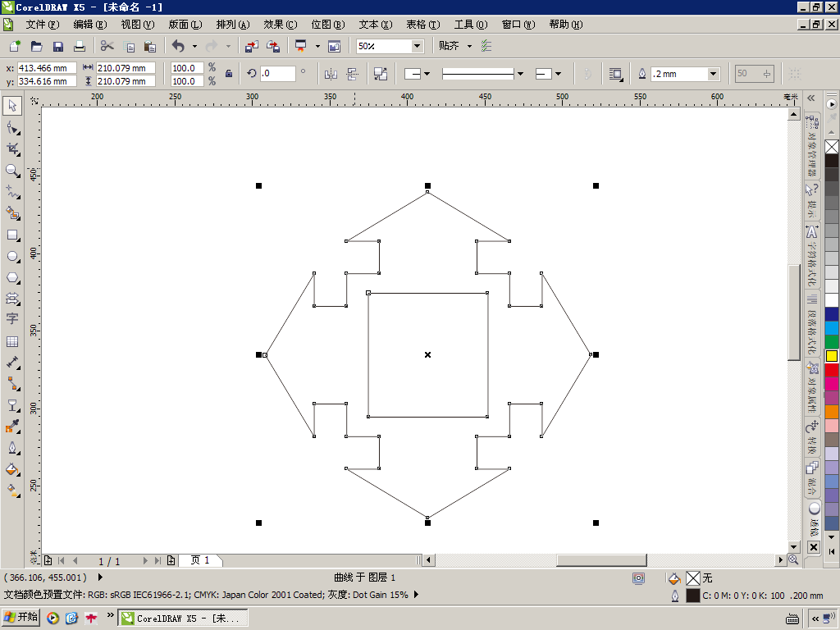Select the Freehand tool
Image resolution: width=840 pixels, height=630 pixels.
12,192
